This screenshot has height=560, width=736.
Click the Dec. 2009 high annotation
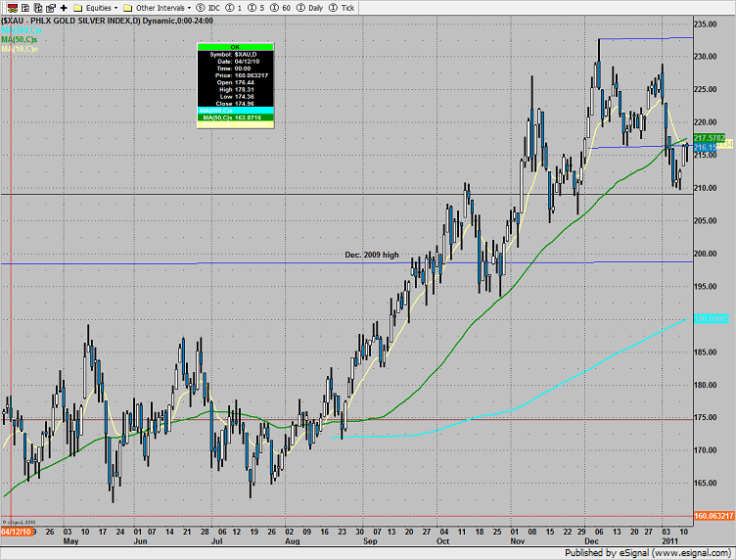[372, 255]
